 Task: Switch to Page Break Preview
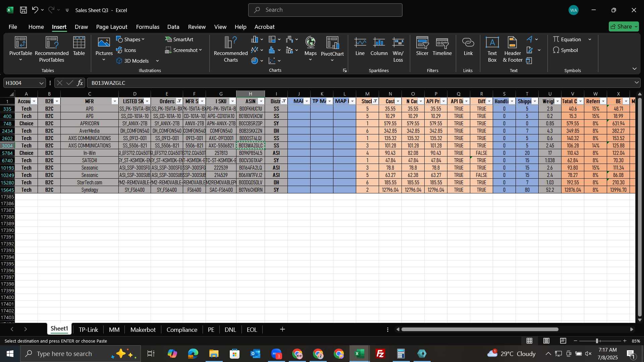click(x=563, y=341)
